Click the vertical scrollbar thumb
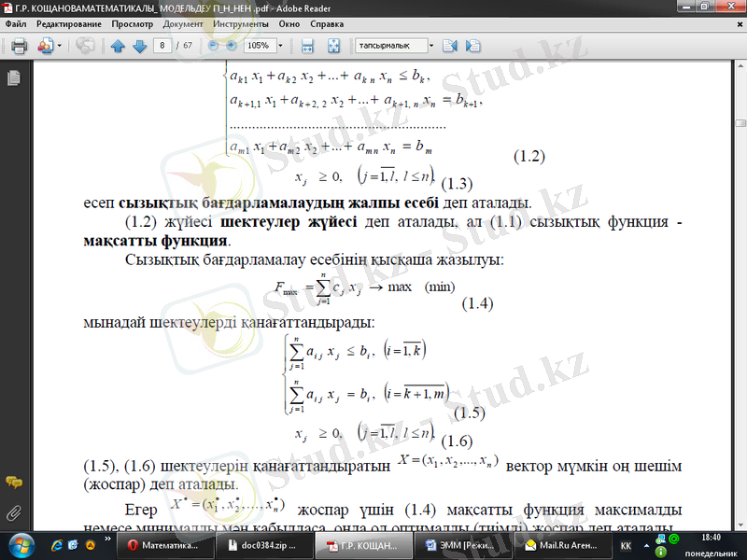The image size is (747, 560). click(740, 123)
